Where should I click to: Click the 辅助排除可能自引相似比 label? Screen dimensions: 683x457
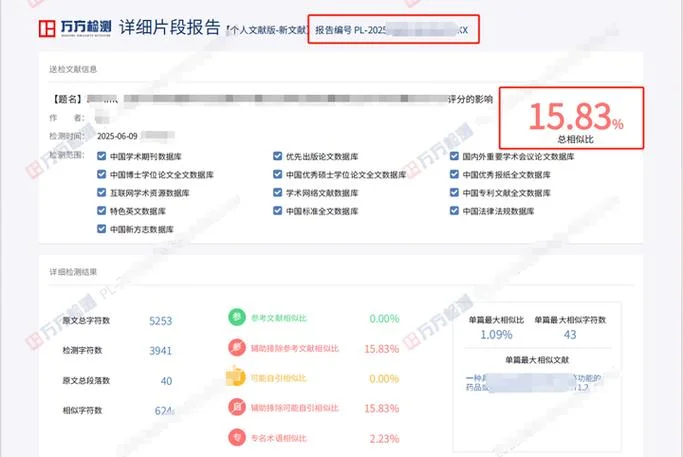(294, 408)
